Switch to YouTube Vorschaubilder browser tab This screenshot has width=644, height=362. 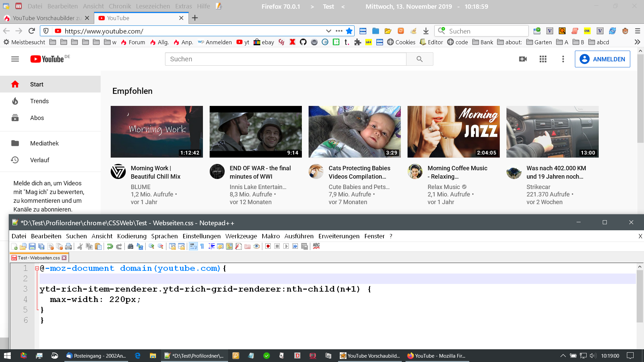tap(47, 18)
